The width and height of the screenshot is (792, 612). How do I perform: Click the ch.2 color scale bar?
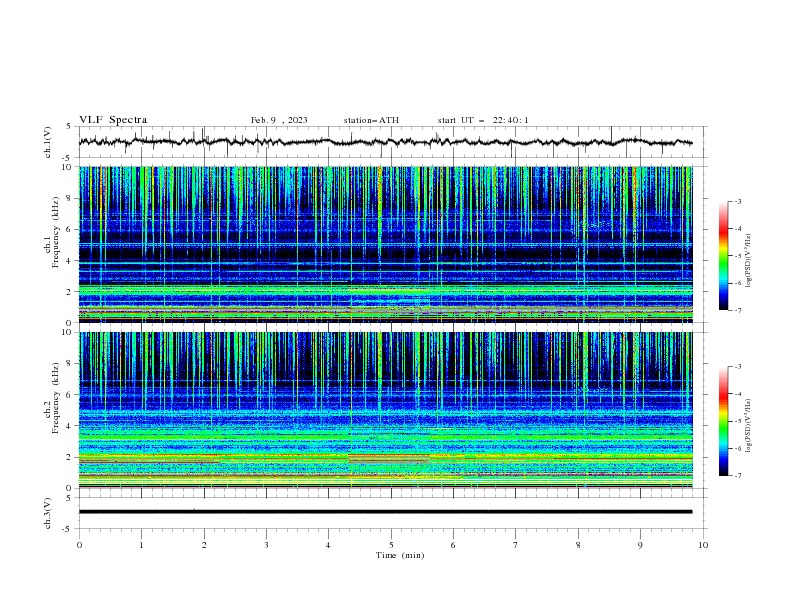point(723,421)
